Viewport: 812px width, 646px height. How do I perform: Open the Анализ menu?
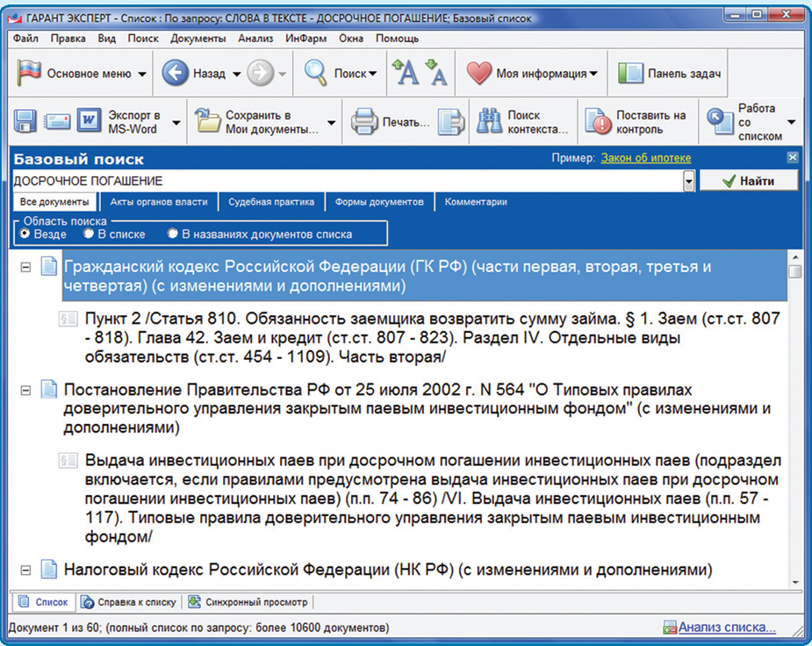[x=255, y=39]
